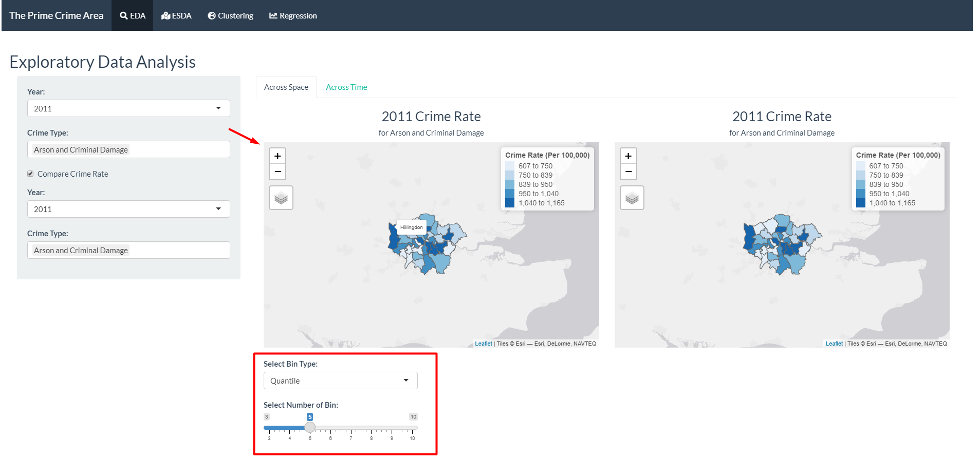Expand the first Year dropdown
This screenshot has height=476, width=980.
pyautogui.click(x=128, y=108)
